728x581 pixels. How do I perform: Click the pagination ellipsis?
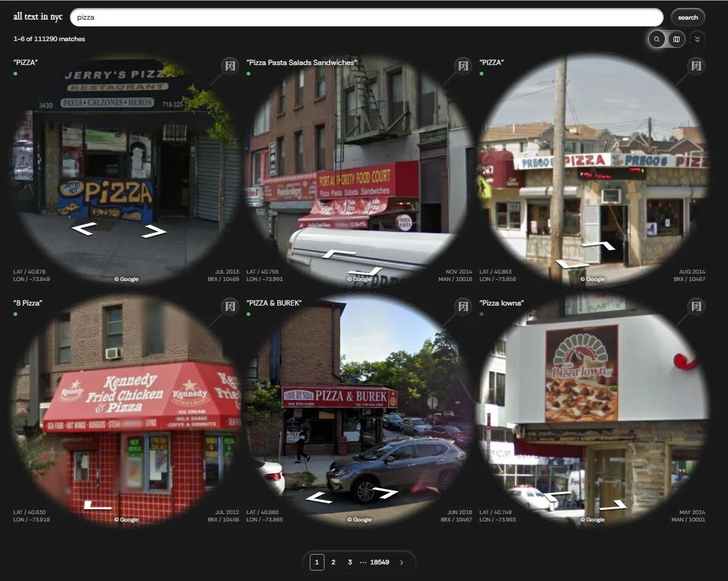363,563
